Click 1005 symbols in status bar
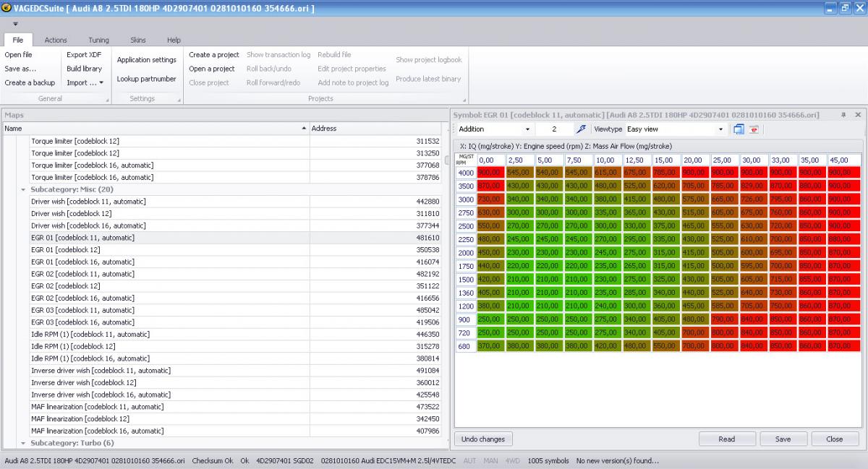 click(x=548, y=460)
